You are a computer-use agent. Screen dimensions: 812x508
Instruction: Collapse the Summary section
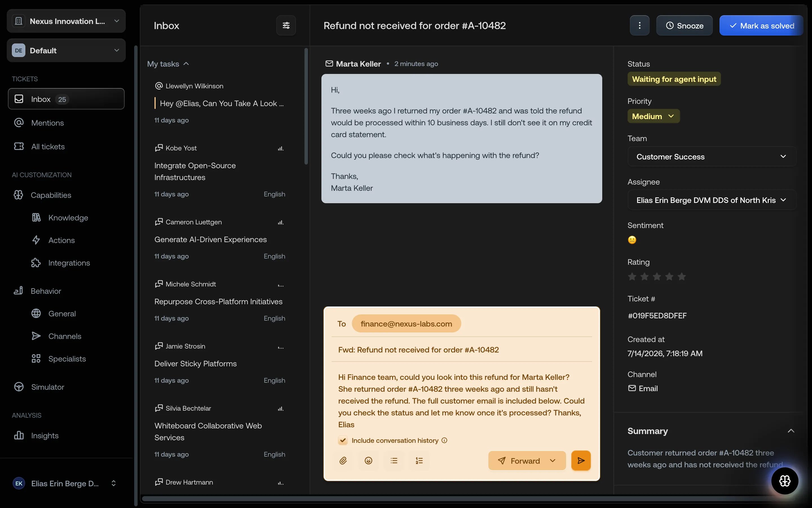pos(791,431)
